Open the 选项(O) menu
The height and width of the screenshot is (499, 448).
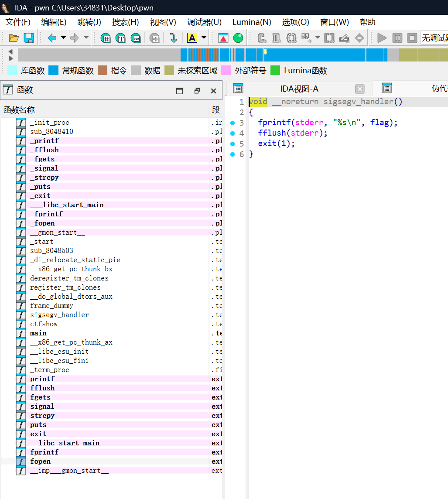click(x=295, y=22)
